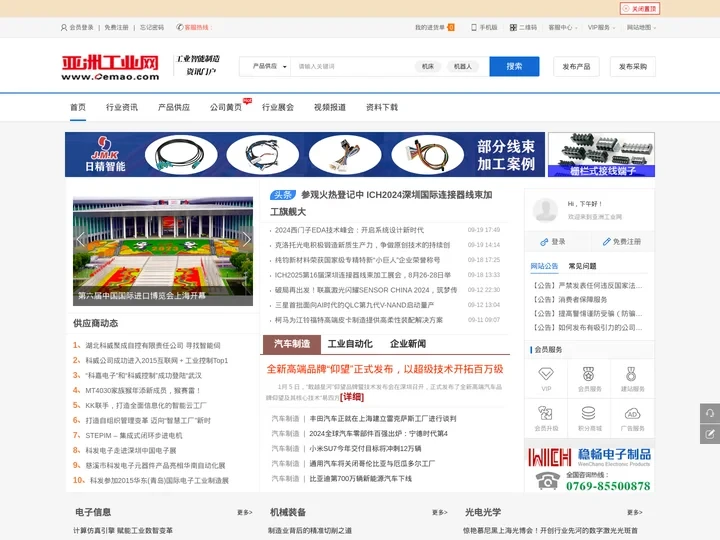Click the user avatar placeholder

pyautogui.click(x=545, y=210)
